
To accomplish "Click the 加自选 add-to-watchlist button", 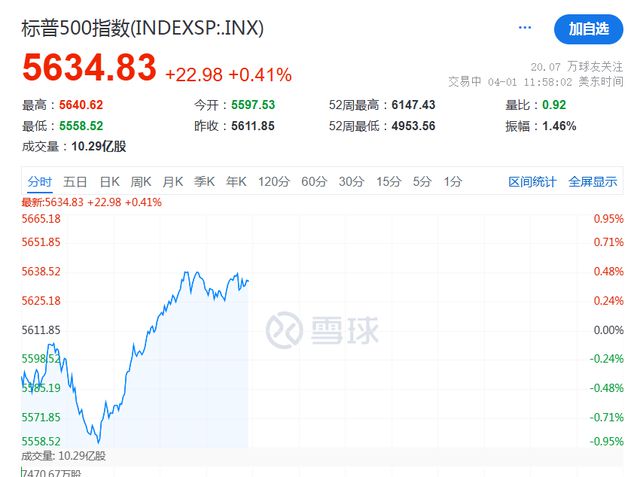I will pos(588,29).
